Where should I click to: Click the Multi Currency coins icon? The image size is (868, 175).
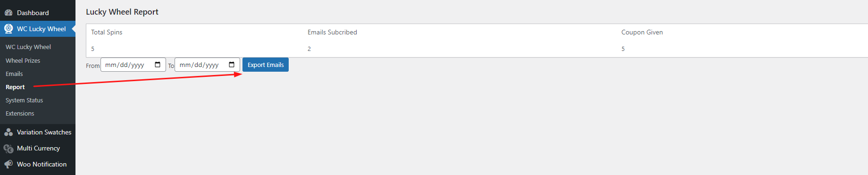[8, 149]
